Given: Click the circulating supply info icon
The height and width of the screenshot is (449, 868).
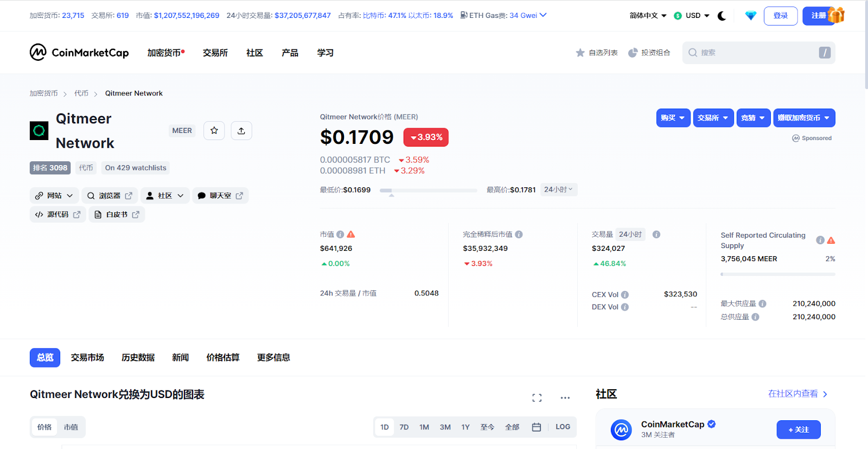Looking at the screenshot, I should tap(820, 240).
